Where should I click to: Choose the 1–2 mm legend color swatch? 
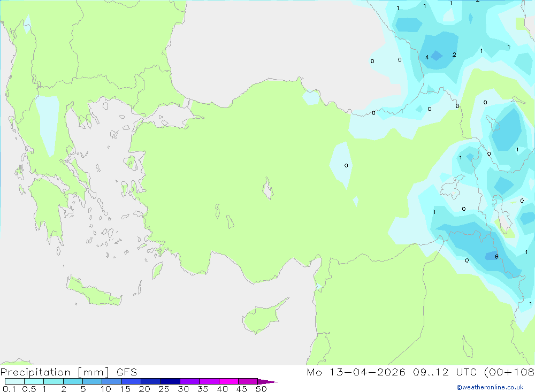coord(53,381)
